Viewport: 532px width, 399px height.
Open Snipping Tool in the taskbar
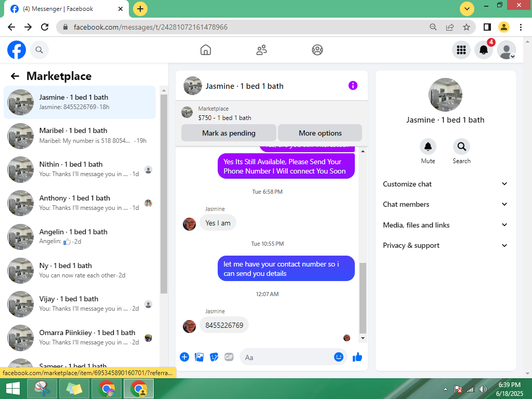(42, 389)
